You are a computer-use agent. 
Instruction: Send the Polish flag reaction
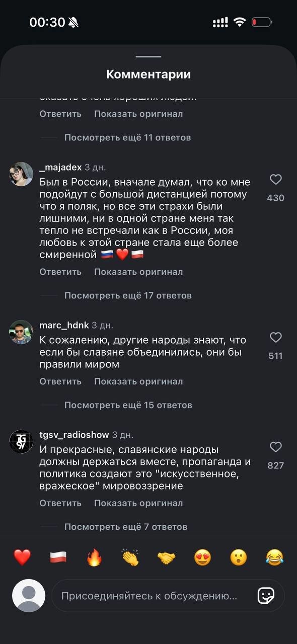(57, 556)
